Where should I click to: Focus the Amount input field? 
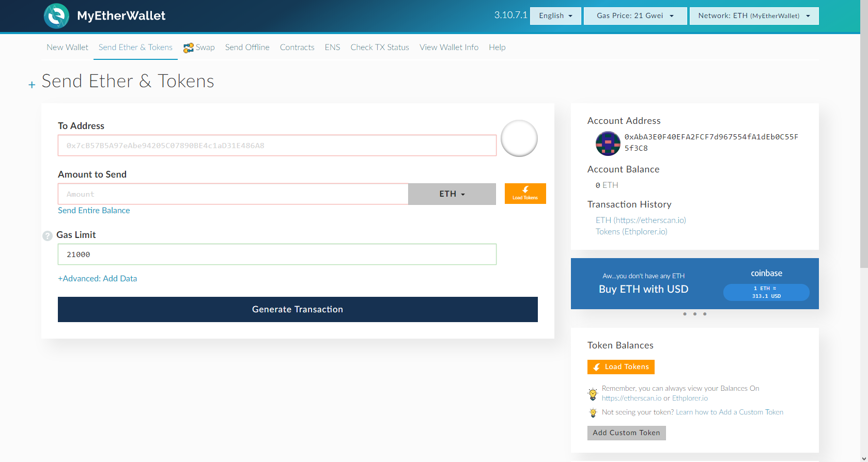click(233, 194)
